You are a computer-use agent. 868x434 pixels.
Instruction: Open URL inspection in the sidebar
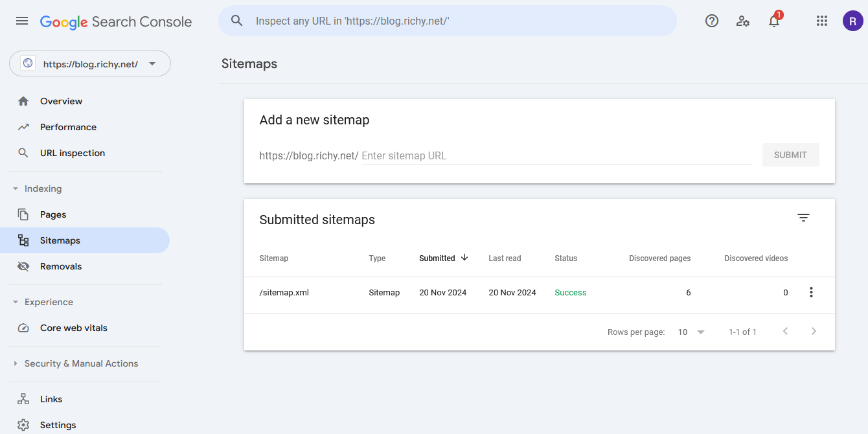[85, 153]
